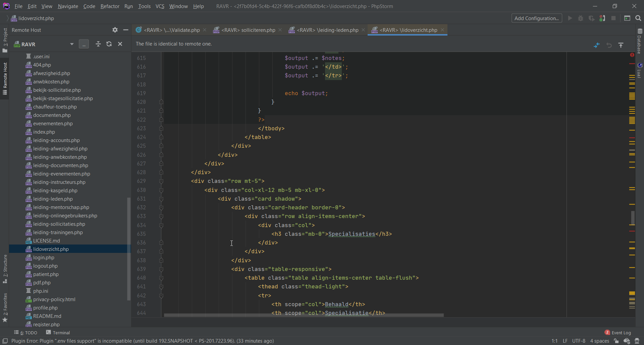Toggle the file read-only lock icon
Image resolution: width=644 pixels, height=345 pixels.
pyautogui.click(x=616, y=341)
